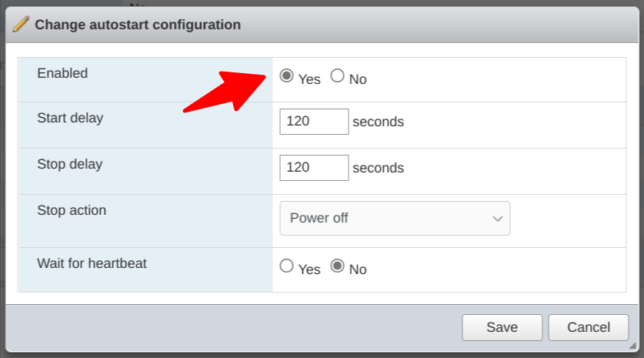Click the pencil icon in dialog title
The image size is (644, 358).
click(x=21, y=25)
